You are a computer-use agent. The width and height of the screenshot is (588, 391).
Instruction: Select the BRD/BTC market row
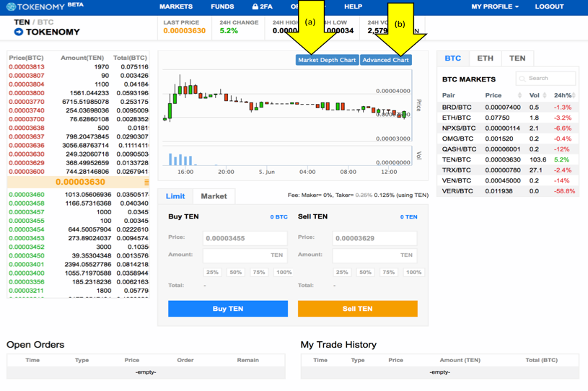[508, 107]
